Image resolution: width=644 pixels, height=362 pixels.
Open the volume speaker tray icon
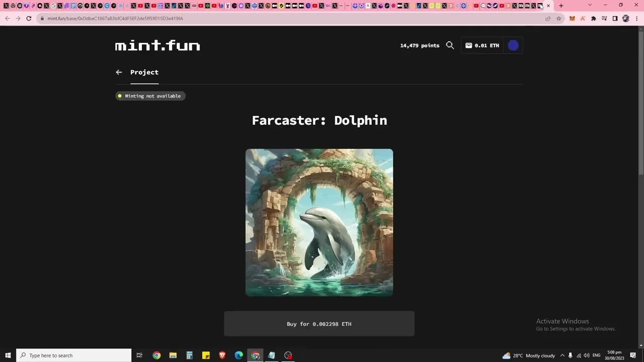coord(587,355)
